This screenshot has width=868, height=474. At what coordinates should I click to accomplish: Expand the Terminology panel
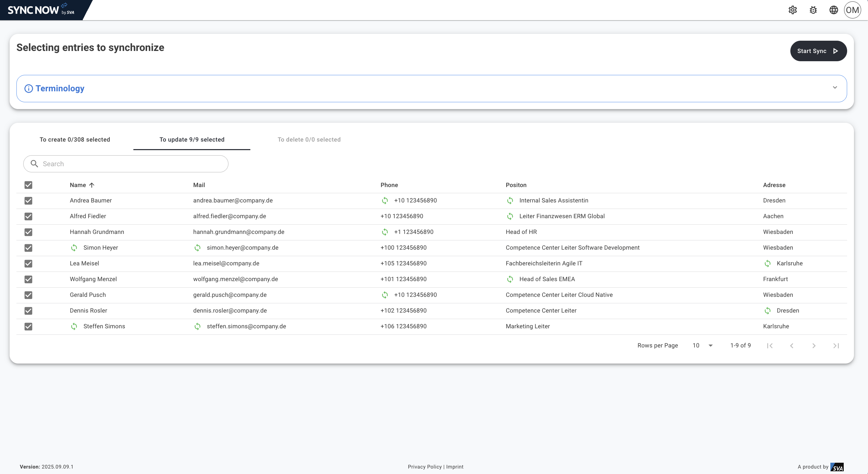[835, 88]
